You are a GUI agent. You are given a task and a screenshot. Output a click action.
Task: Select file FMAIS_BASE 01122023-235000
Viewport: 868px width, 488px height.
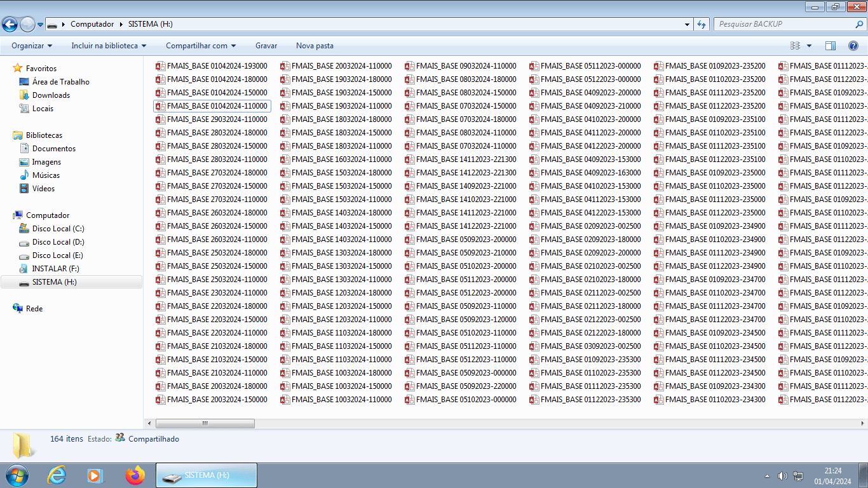click(710, 213)
